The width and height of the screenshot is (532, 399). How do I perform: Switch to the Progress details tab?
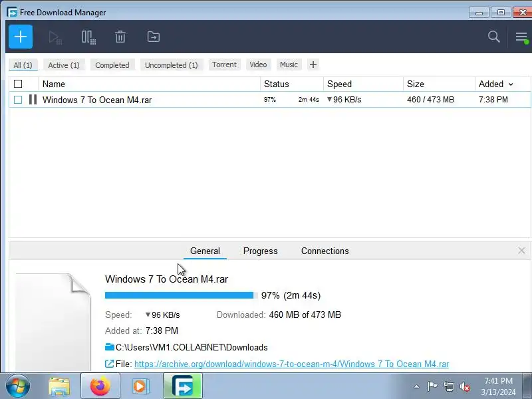tap(260, 251)
